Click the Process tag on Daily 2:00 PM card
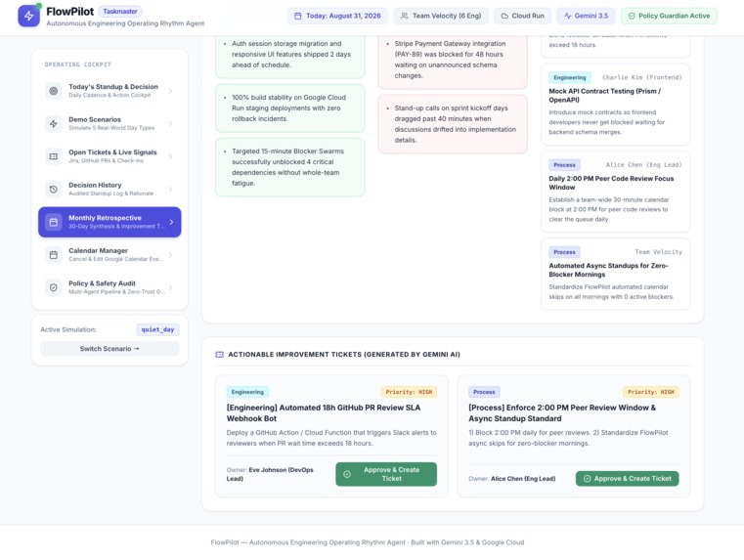The image size is (744, 560). tap(564, 165)
